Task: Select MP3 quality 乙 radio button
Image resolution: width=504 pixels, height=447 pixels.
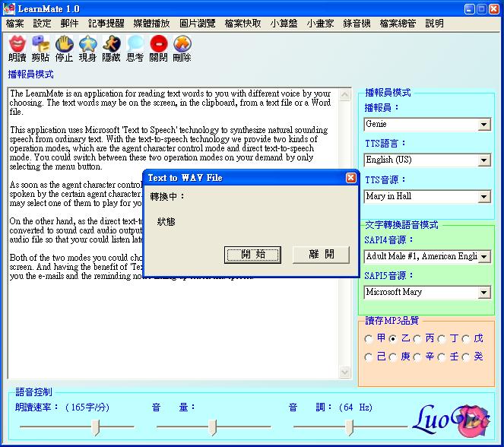Action: click(x=393, y=339)
